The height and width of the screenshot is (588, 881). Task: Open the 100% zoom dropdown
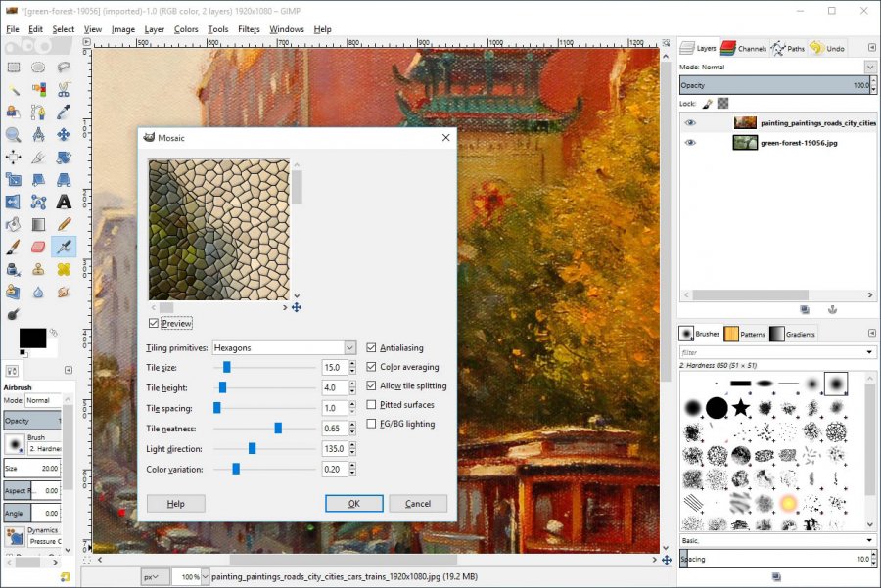pyautogui.click(x=206, y=577)
